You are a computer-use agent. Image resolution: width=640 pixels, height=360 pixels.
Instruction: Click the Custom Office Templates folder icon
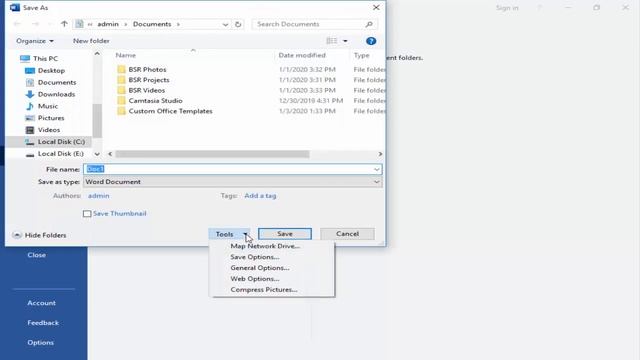coord(121,111)
